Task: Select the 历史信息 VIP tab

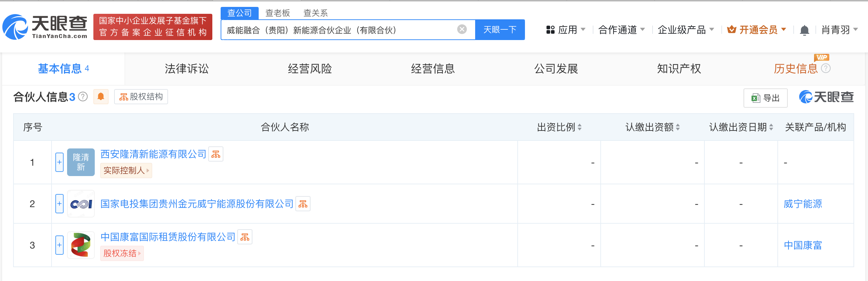Action: 796,69
